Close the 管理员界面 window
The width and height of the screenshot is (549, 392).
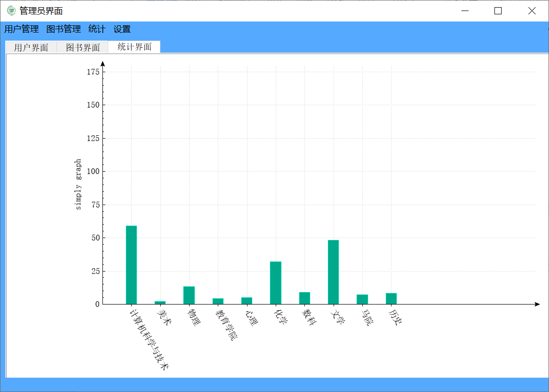tap(531, 11)
